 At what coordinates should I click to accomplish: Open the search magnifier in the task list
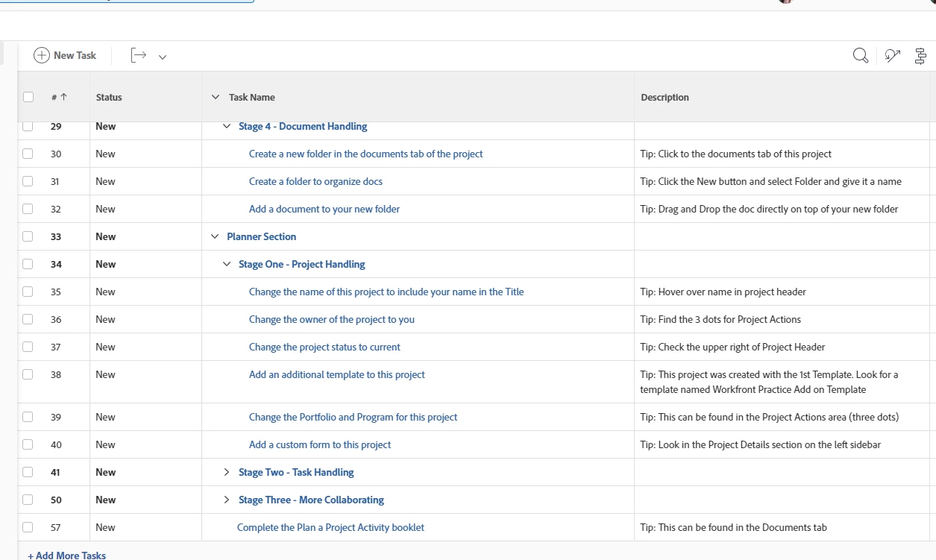click(860, 55)
